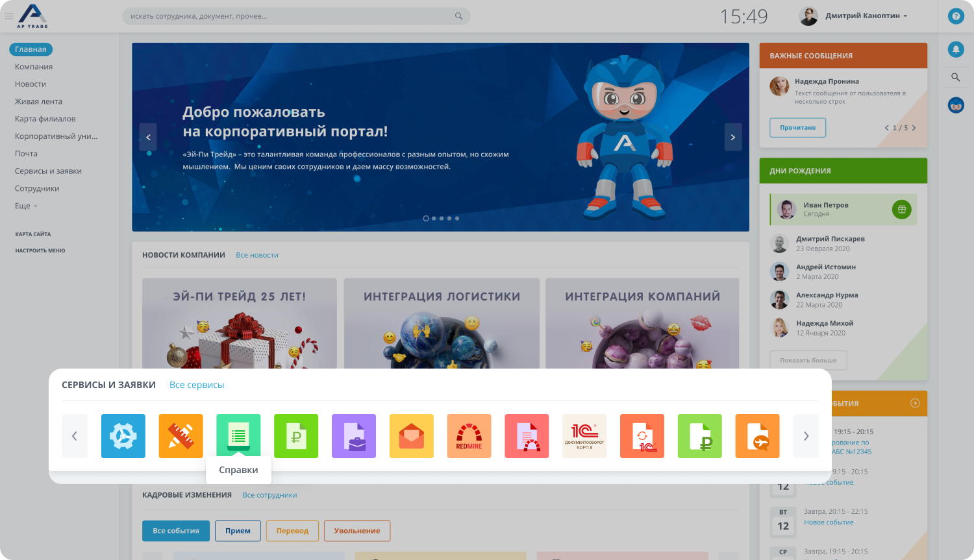
Task: Open Надежда Михой birthday entry
Action: (x=843, y=328)
